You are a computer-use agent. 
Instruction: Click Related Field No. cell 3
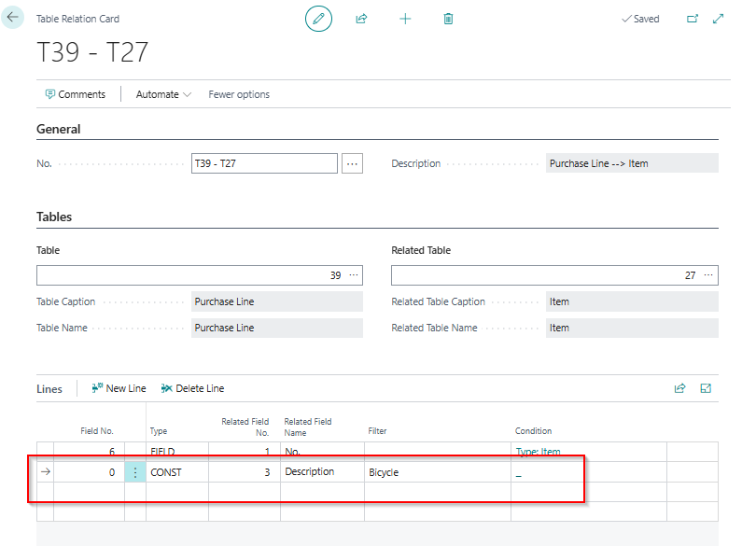pos(245,472)
